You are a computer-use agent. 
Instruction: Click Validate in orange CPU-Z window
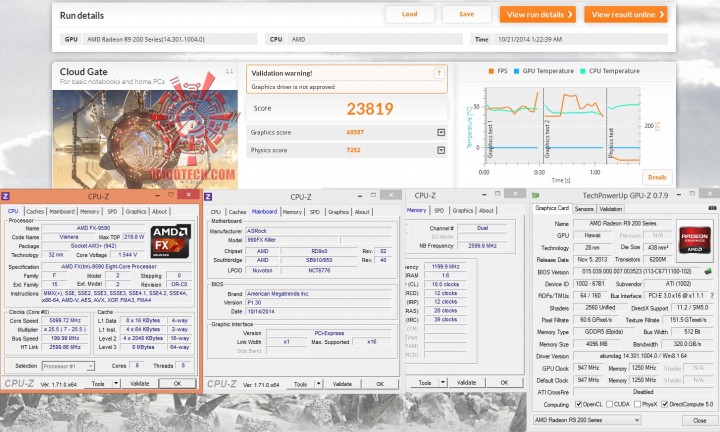click(140, 383)
